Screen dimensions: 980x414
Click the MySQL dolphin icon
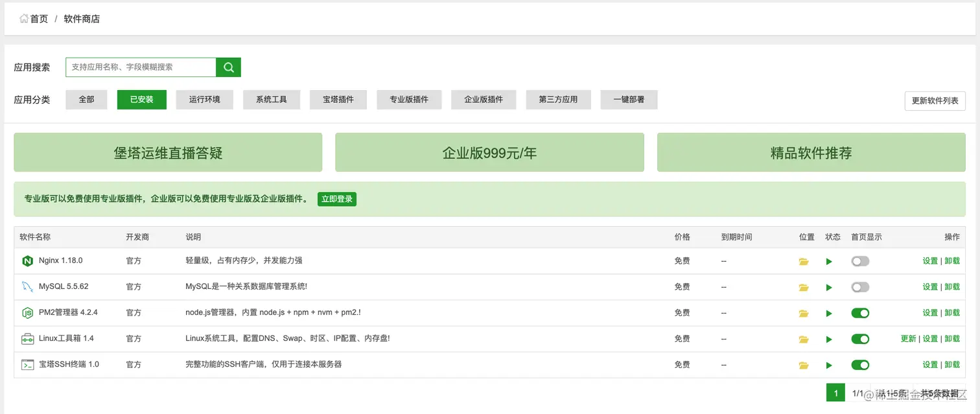(27, 286)
